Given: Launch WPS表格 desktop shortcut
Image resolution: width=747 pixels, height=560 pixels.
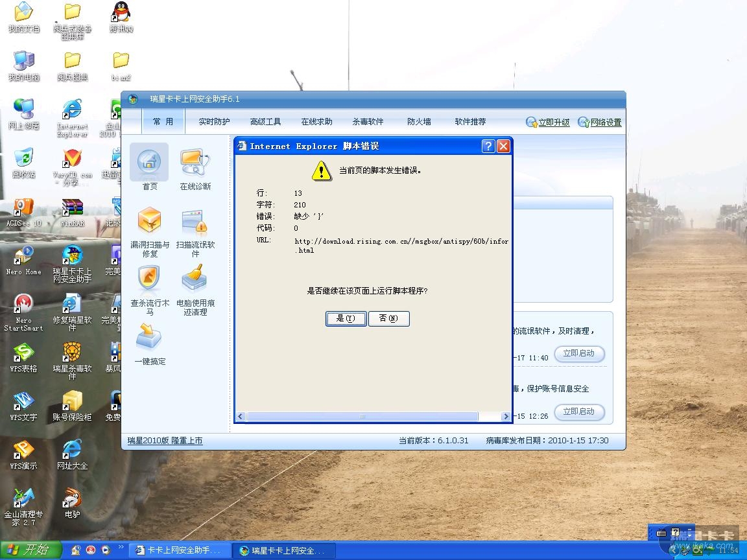Looking at the screenshot, I should 23,358.
